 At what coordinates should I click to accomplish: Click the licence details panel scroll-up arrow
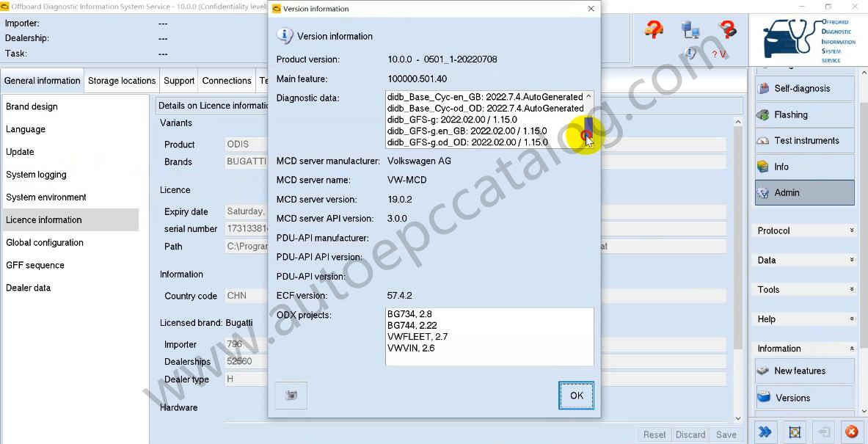(738, 121)
